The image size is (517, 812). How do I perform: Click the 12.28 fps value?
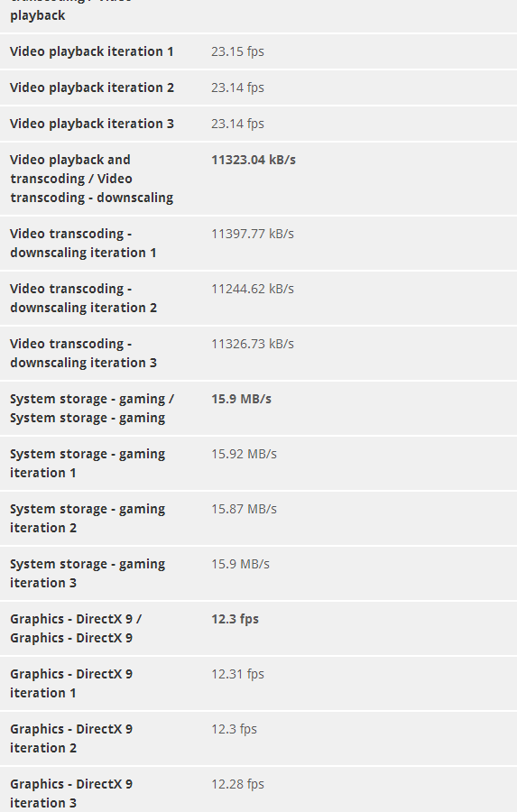point(238,785)
